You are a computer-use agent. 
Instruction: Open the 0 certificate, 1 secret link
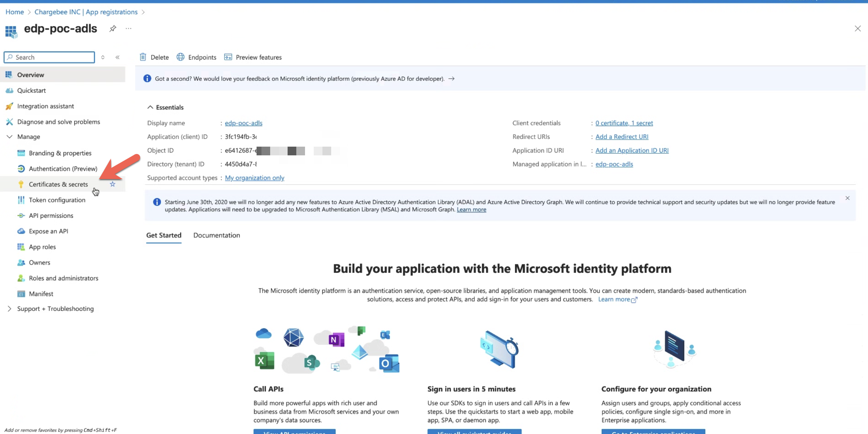click(x=624, y=123)
